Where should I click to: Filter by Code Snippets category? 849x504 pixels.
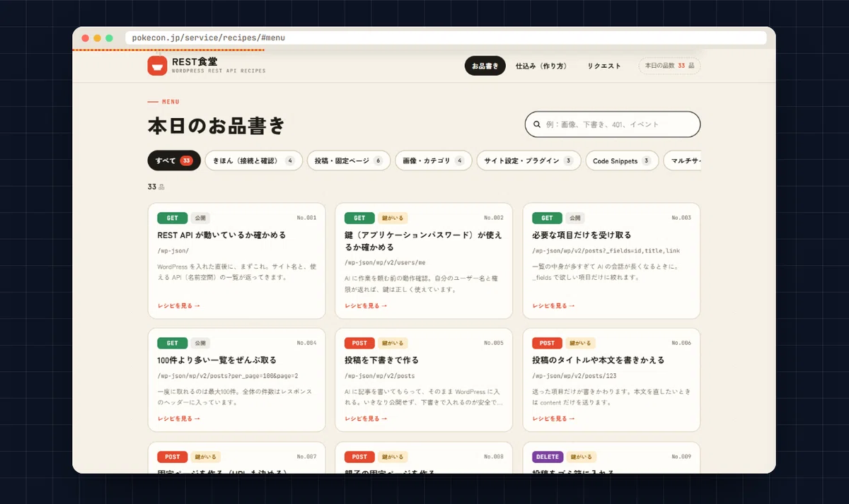pyautogui.click(x=622, y=160)
